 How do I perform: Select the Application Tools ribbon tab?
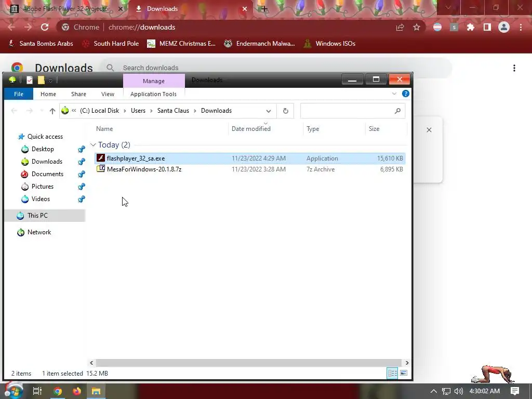(x=153, y=94)
